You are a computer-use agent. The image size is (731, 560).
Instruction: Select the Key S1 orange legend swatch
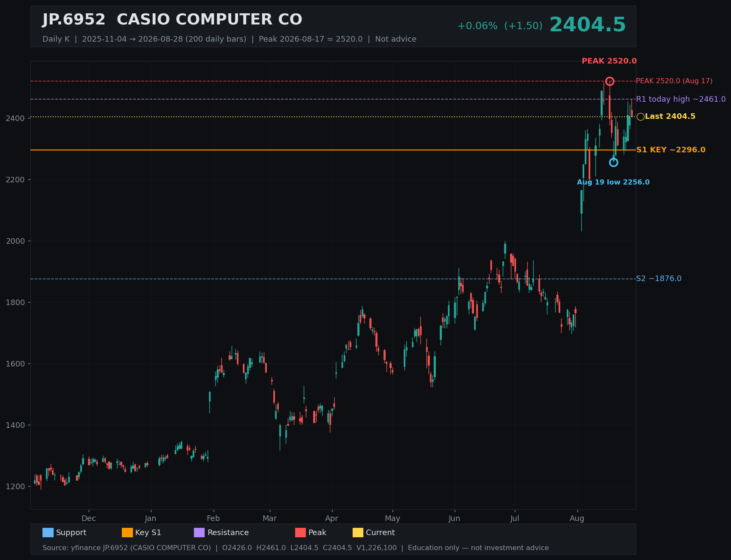[127, 533]
